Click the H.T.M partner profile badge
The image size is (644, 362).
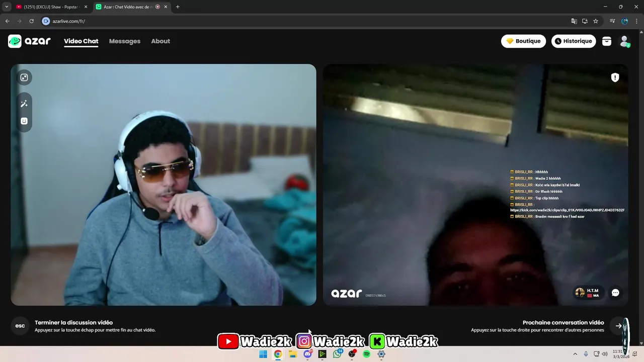click(589, 293)
